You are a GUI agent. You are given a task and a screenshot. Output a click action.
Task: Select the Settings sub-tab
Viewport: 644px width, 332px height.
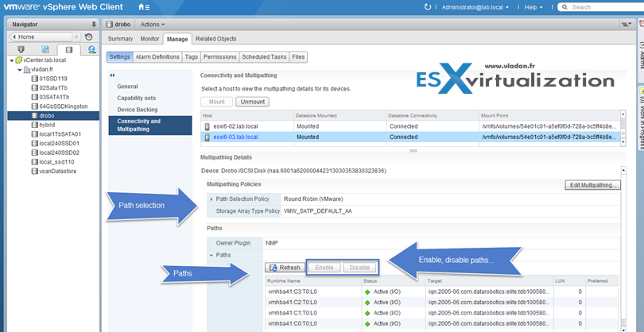click(x=120, y=57)
